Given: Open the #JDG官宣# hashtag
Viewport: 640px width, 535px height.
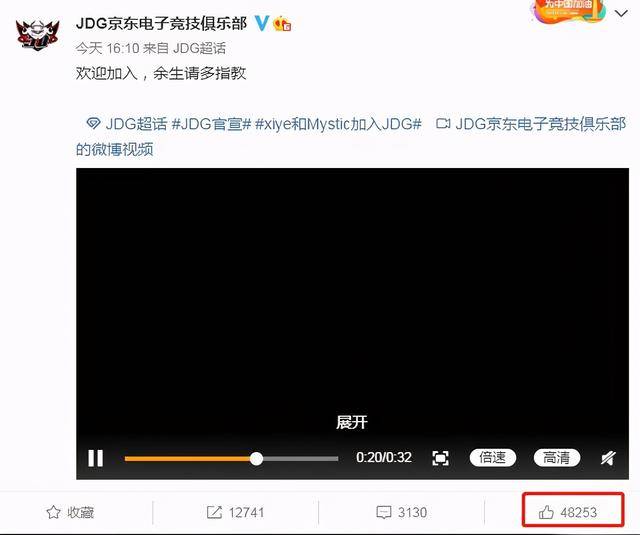Looking at the screenshot, I should point(211,124).
